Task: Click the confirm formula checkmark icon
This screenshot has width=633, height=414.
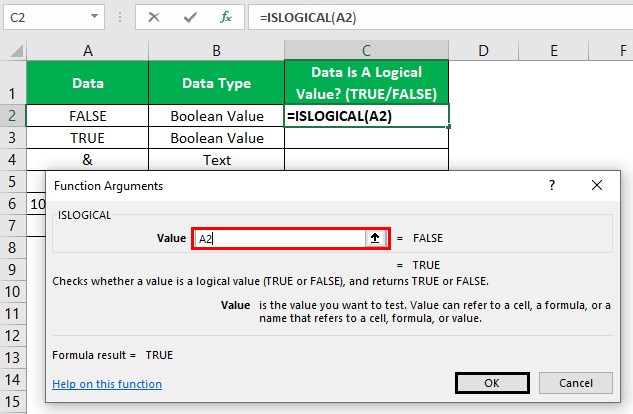Action: pyautogui.click(x=190, y=17)
